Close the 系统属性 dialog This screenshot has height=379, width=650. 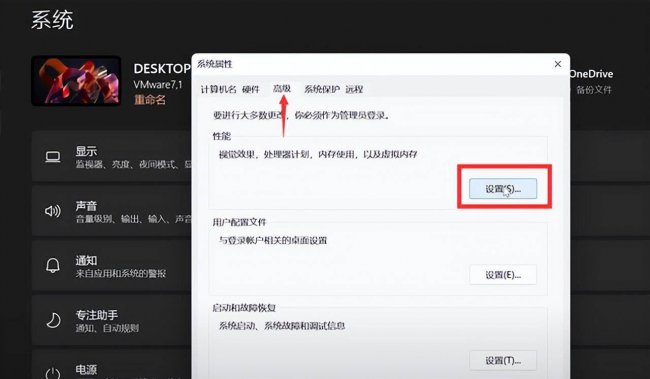[558, 64]
